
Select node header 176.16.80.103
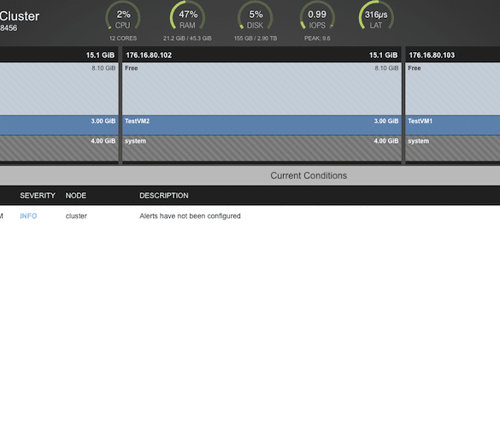point(453,55)
